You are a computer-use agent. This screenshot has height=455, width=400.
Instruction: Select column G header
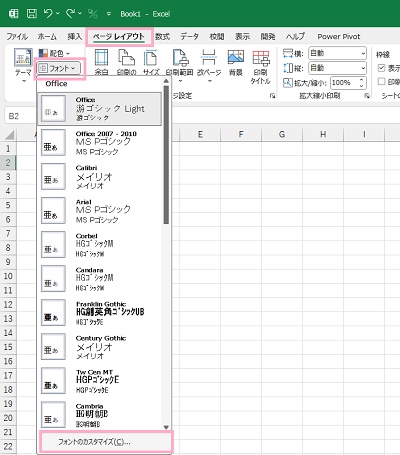[x=282, y=134]
